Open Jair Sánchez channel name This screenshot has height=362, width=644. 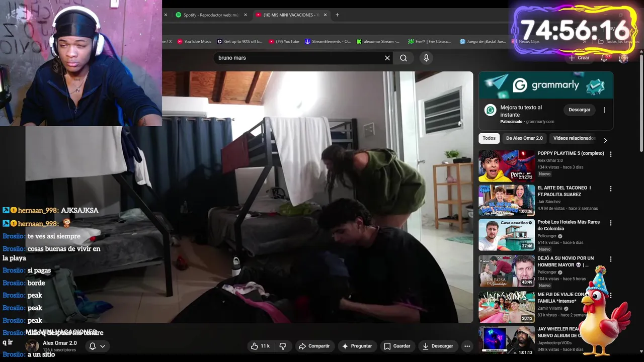[549, 202]
